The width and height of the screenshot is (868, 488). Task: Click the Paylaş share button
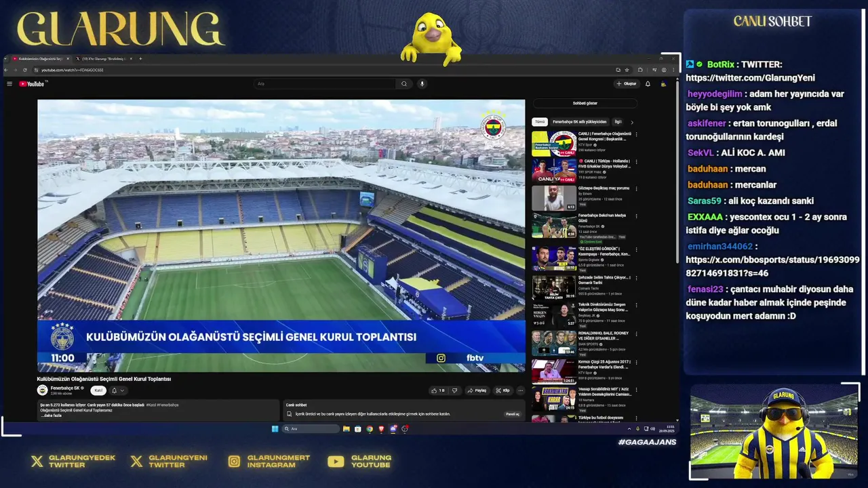477,390
